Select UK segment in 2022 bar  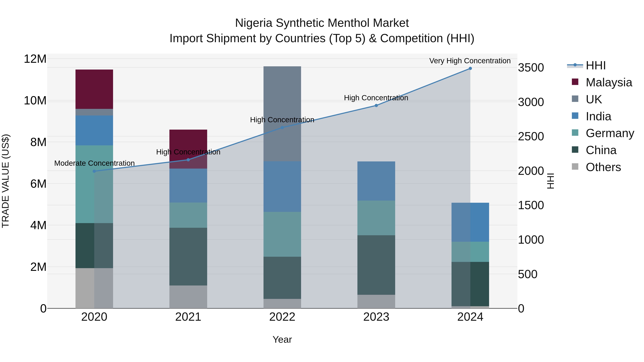[x=282, y=114]
